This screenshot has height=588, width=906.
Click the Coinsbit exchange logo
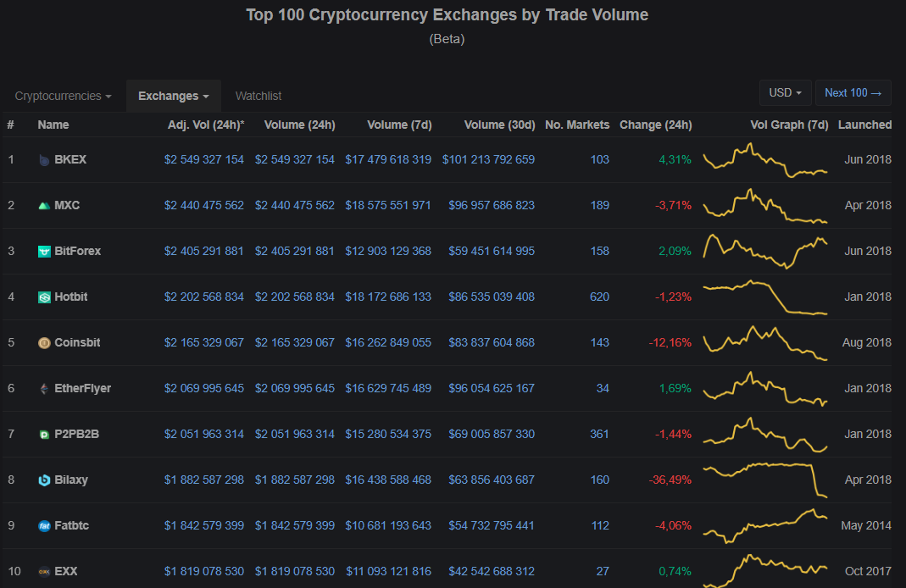coord(44,342)
